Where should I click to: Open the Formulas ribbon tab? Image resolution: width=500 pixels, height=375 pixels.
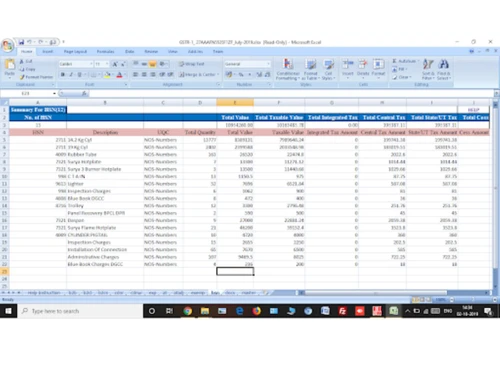[105, 51]
